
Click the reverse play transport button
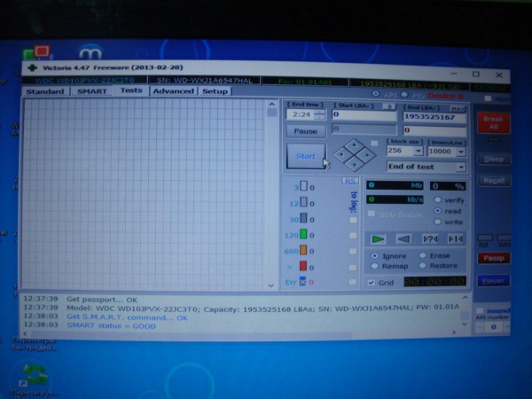point(403,239)
